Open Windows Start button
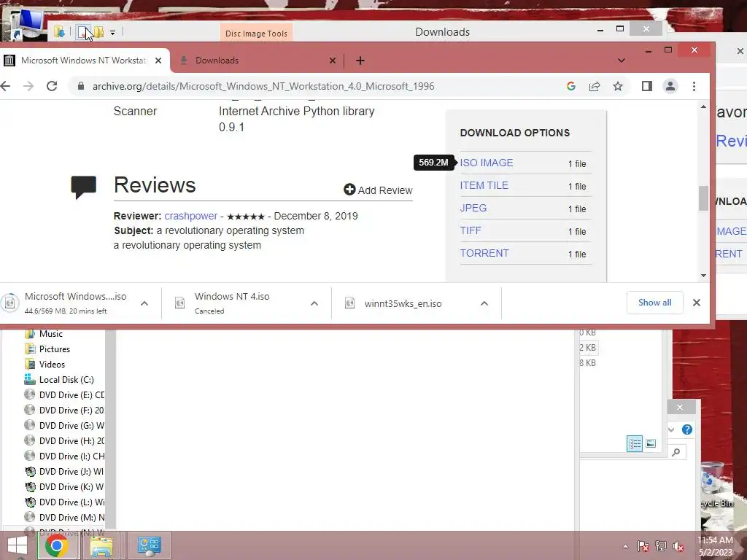The image size is (747, 560). (18, 545)
